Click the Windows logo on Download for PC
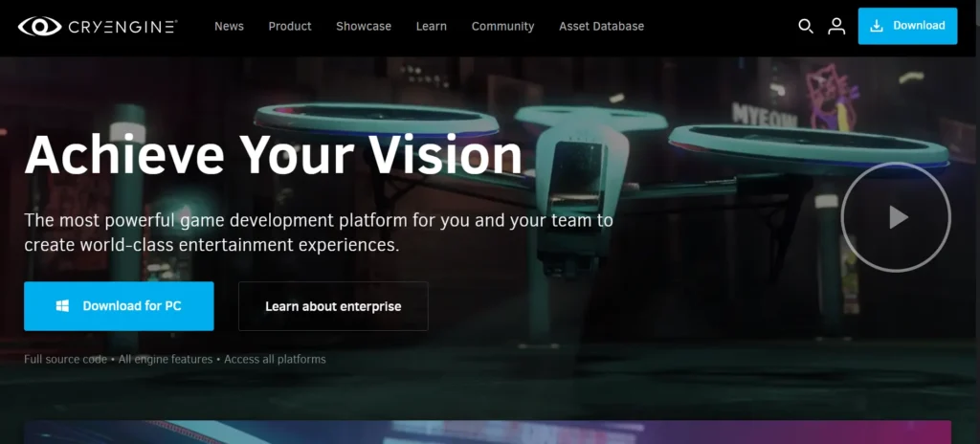Viewport: 980px width, 444px height. tap(62, 306)
